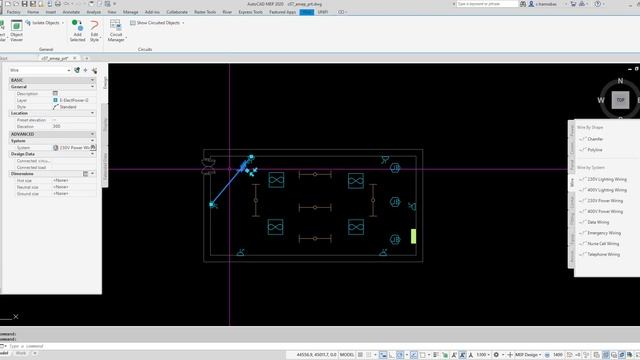Image resolution: width=640 pixels, height=360 pixels.
Task: Click the Quick Select icon in Properties palette
Action: pos(77,70)
